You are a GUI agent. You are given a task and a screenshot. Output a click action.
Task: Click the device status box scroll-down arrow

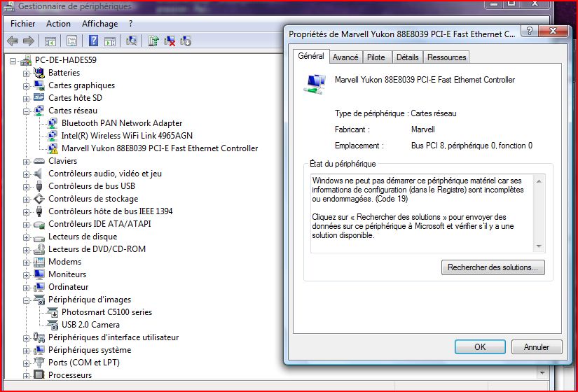(x=539, y=246)
